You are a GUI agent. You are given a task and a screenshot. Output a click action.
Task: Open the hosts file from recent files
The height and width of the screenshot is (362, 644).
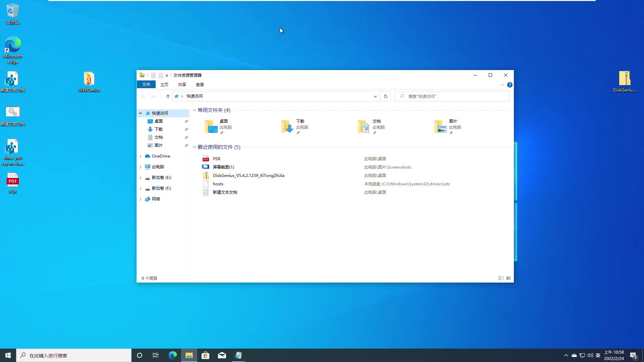(x=218, y=184)
